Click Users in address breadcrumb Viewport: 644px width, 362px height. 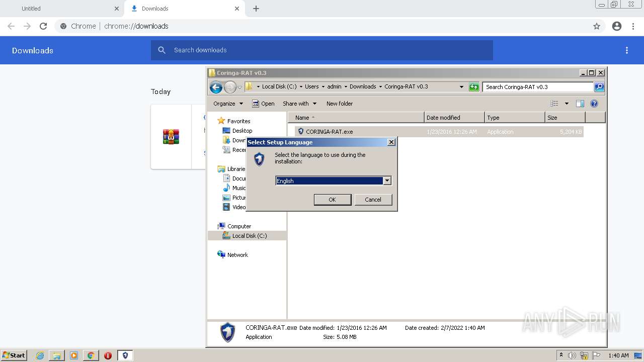[311, 86]
